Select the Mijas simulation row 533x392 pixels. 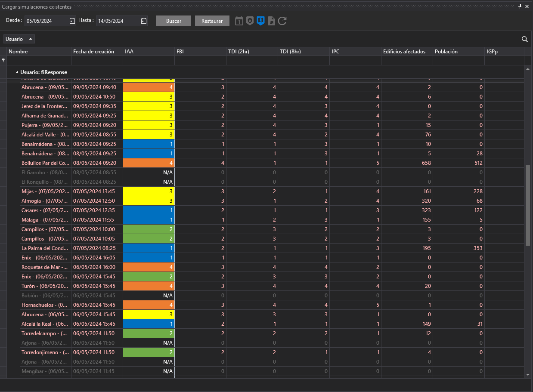click(x=45, y=191)
